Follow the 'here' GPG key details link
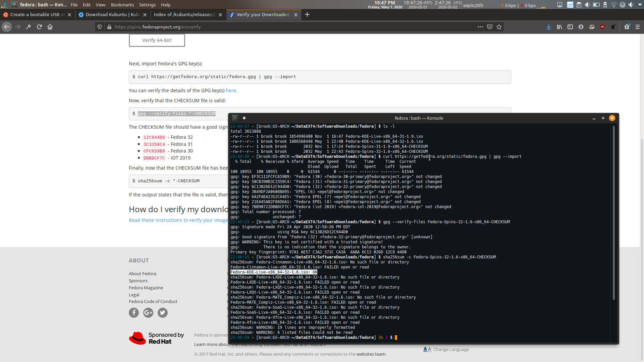 click(x=231, y=90)
